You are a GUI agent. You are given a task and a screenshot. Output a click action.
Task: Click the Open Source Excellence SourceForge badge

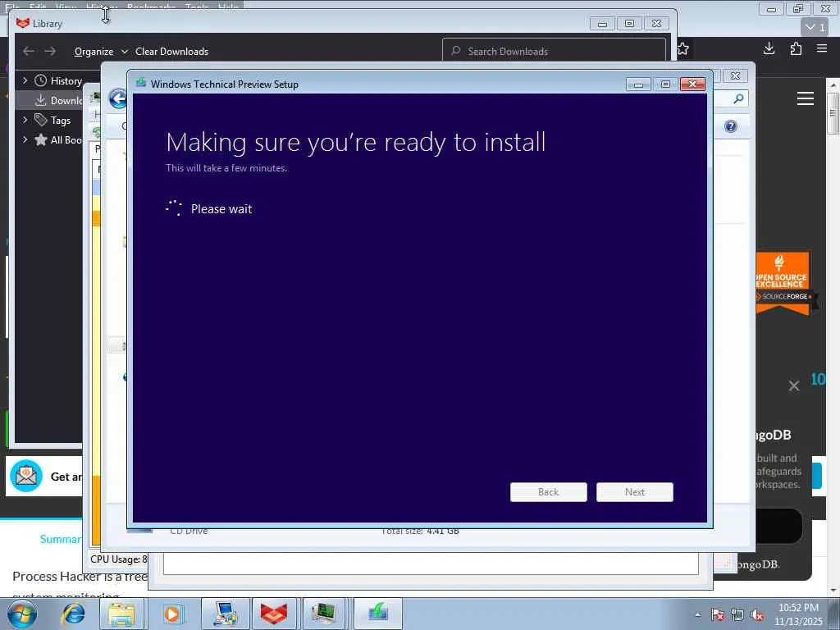tap(785, 284)
